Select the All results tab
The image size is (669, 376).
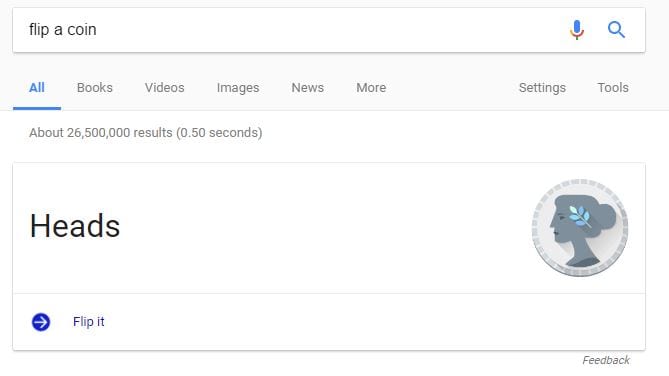(x=37, y=87)
